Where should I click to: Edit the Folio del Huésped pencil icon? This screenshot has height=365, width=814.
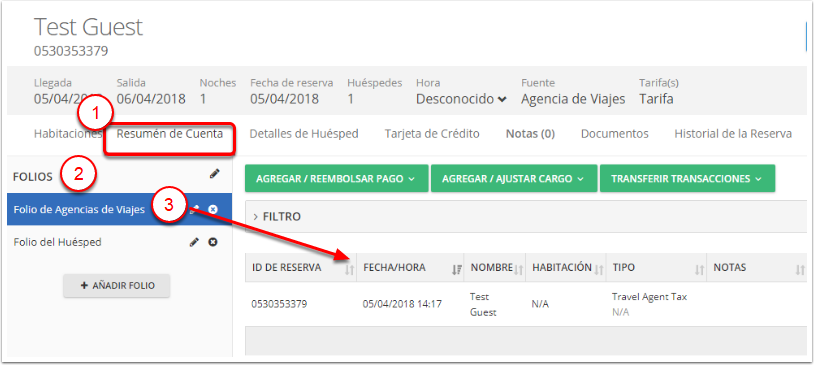click(x=194, y=242)
